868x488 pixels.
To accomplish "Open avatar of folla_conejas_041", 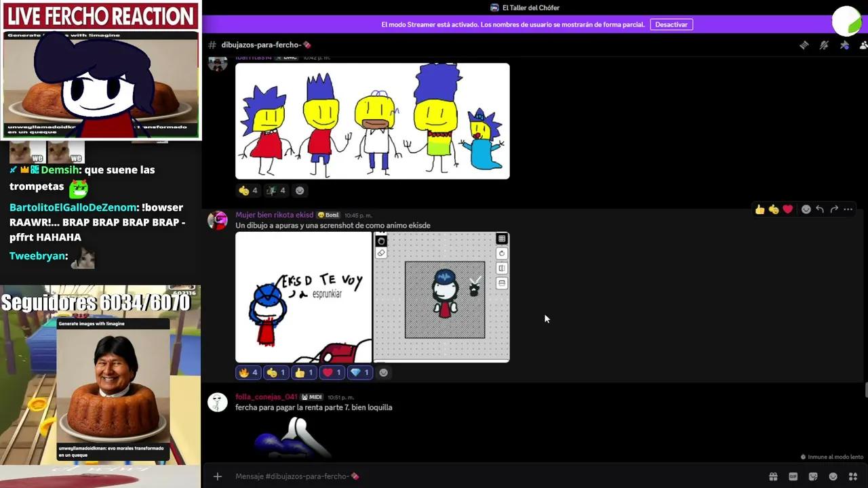I will [x=218, y=402].
